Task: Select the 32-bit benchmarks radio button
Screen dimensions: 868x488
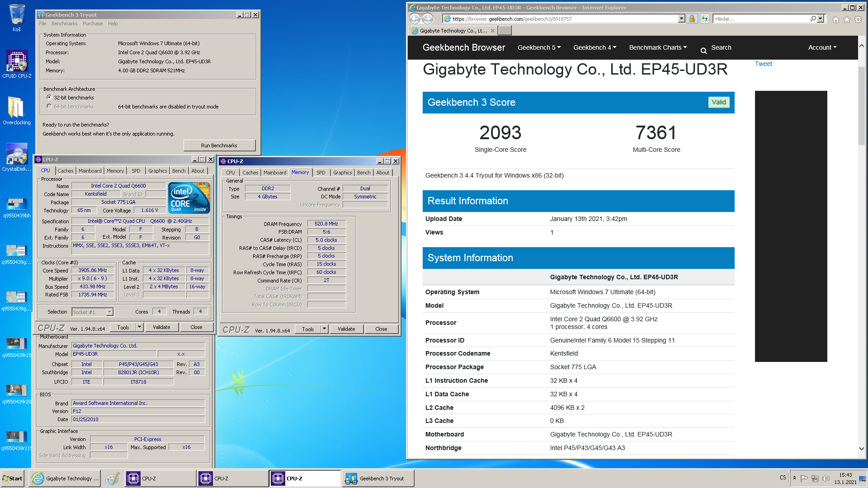Action: coord(49,97)
